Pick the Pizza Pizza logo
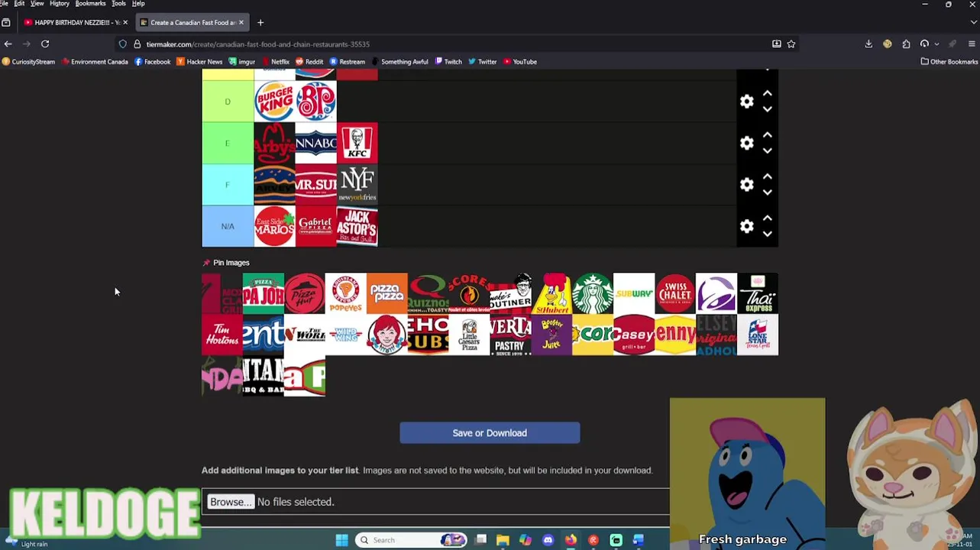Image resolution: width=980 pixels, height=550 pixels. pos(387,293)
